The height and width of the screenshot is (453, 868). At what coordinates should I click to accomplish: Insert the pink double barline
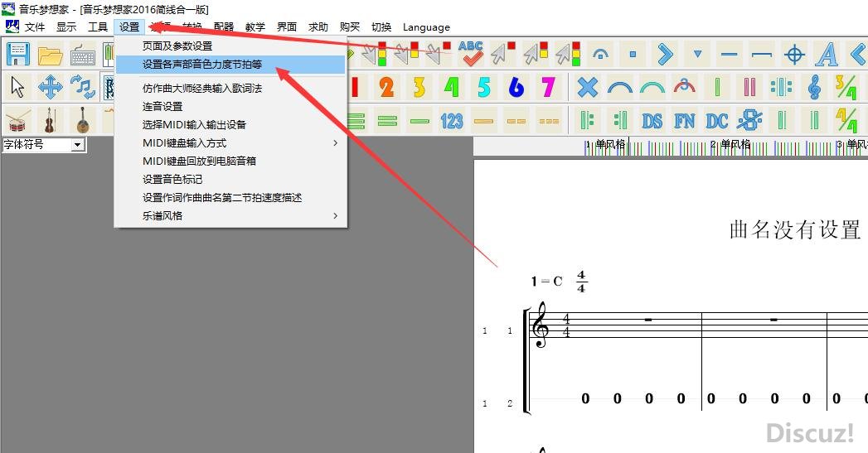[749, 88]
